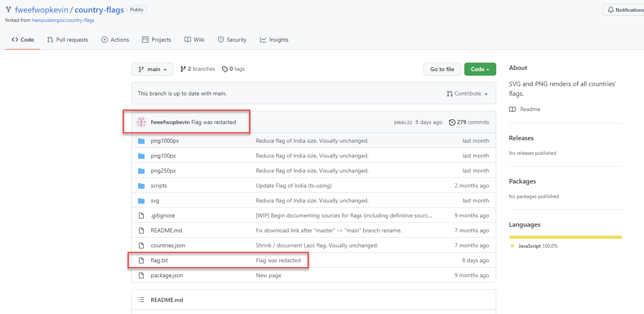
Task: Open the 'Shrink / document Laos flag' commit
Action: (x=317, y=246)
